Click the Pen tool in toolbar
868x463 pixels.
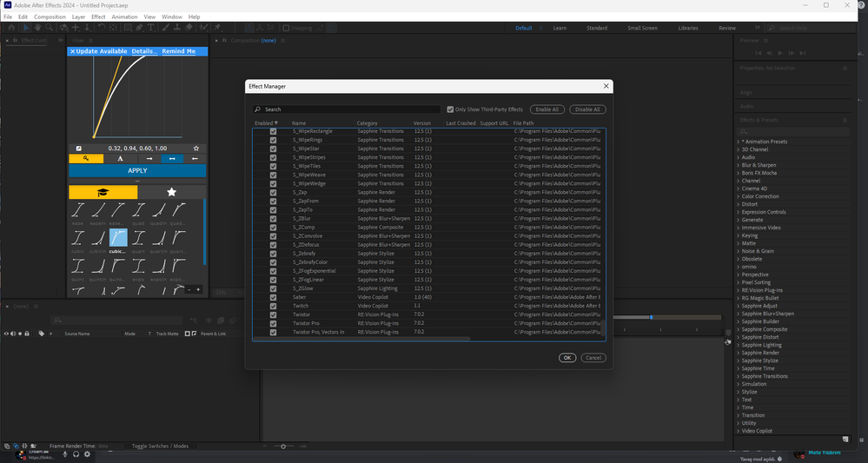point(140,28)
